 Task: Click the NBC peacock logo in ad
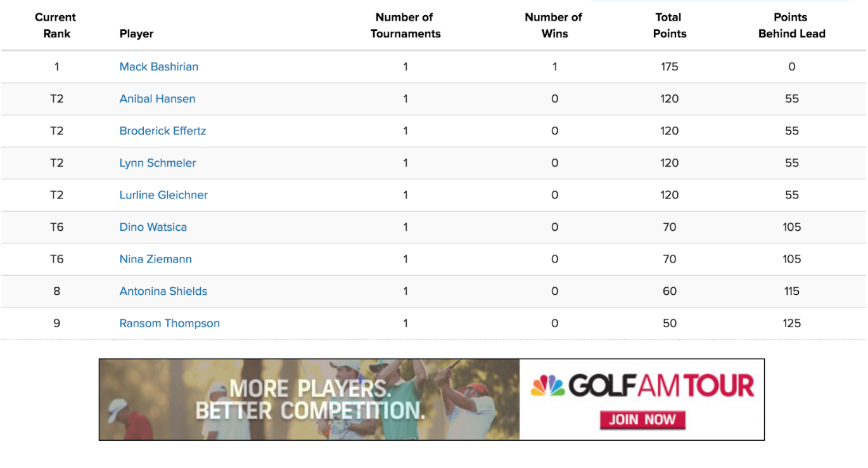tap(547, 386)
